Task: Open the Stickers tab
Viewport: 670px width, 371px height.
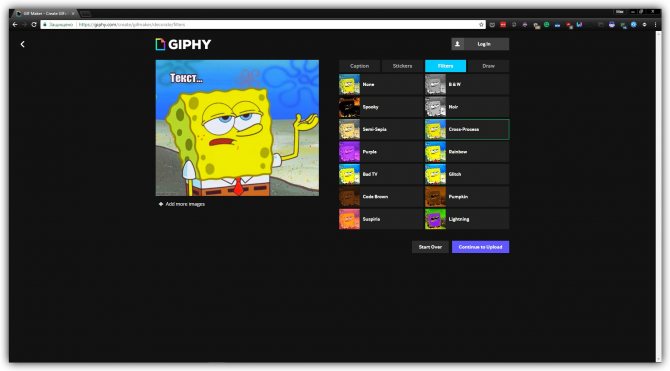Action: click(x=402, y=66)
